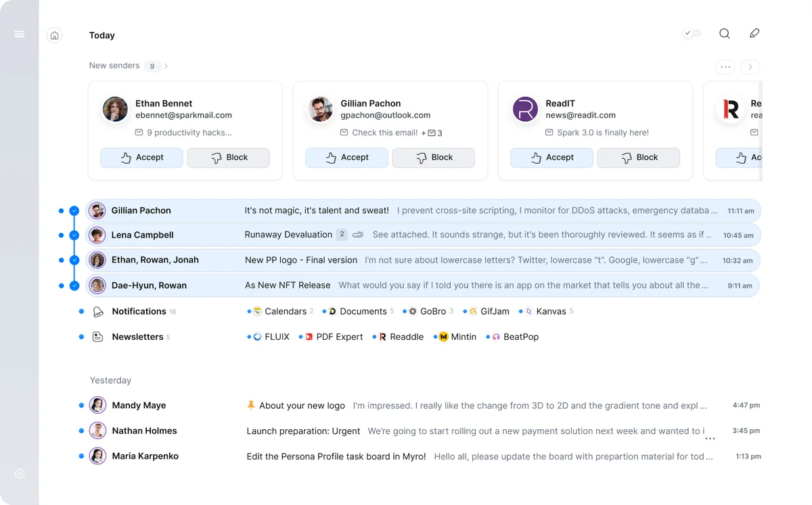Image resolution: width=812 pixels, height=505 pixels.
Task: Click the Home icon above the sidebar
Action: click(54, 35)
